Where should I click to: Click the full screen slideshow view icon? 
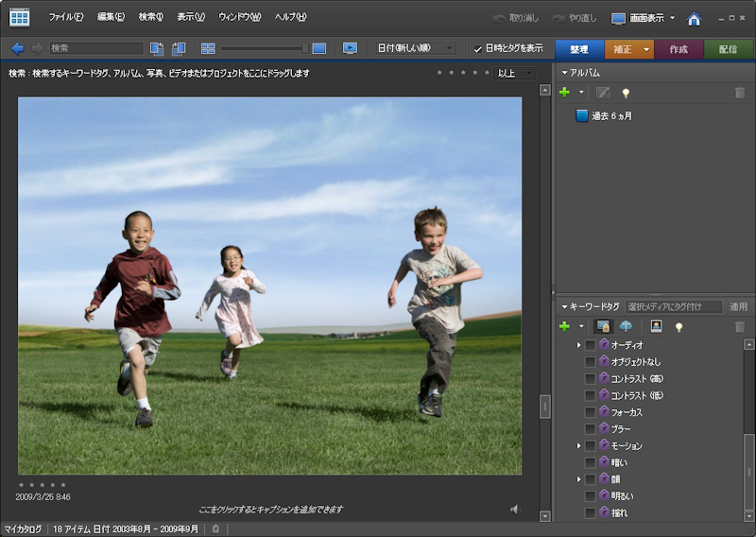tap(350, 48)
